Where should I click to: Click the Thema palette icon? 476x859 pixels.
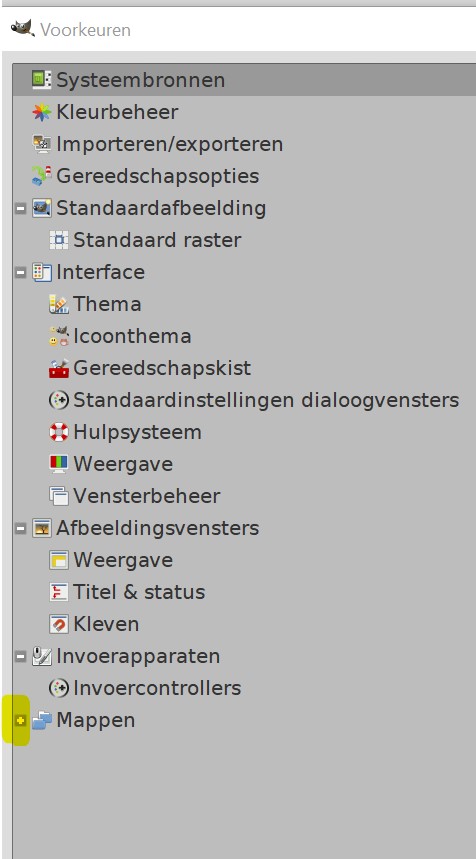59,304
